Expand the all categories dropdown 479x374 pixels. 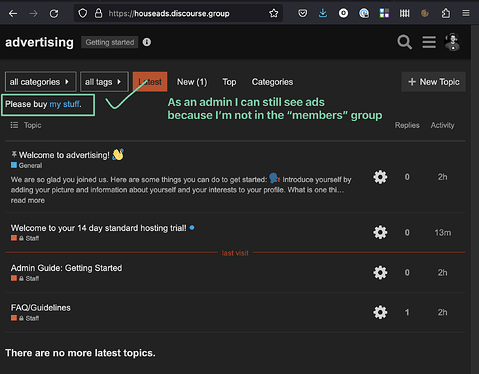[41, 82]
